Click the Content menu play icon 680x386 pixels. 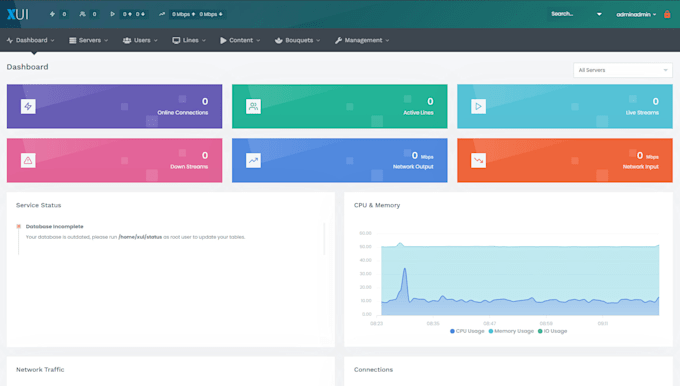(223, 40)
